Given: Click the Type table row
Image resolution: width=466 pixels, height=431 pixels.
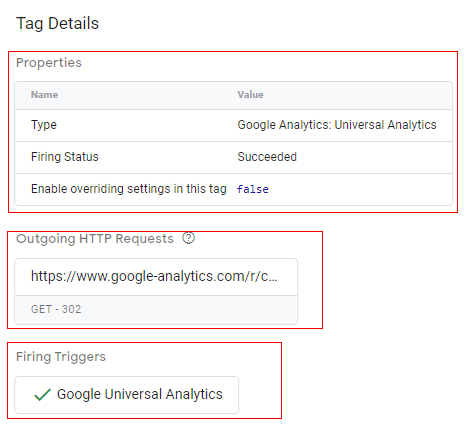Looking at the screenshot, I should [x=234, y=125].
